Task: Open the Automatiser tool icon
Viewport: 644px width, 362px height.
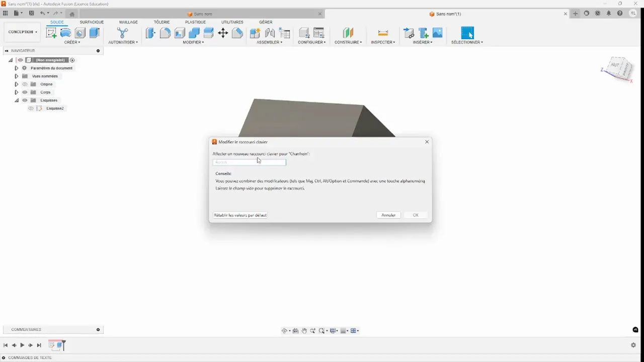Action: point(123,33)
